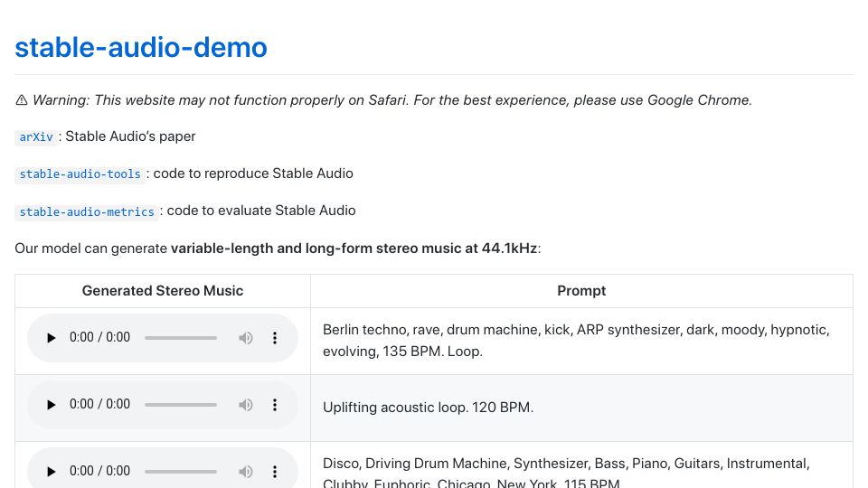Viewport: 868px width, 488px height.
Task: Play the Berlin techno audio clip
Action: tap(51, 337)
